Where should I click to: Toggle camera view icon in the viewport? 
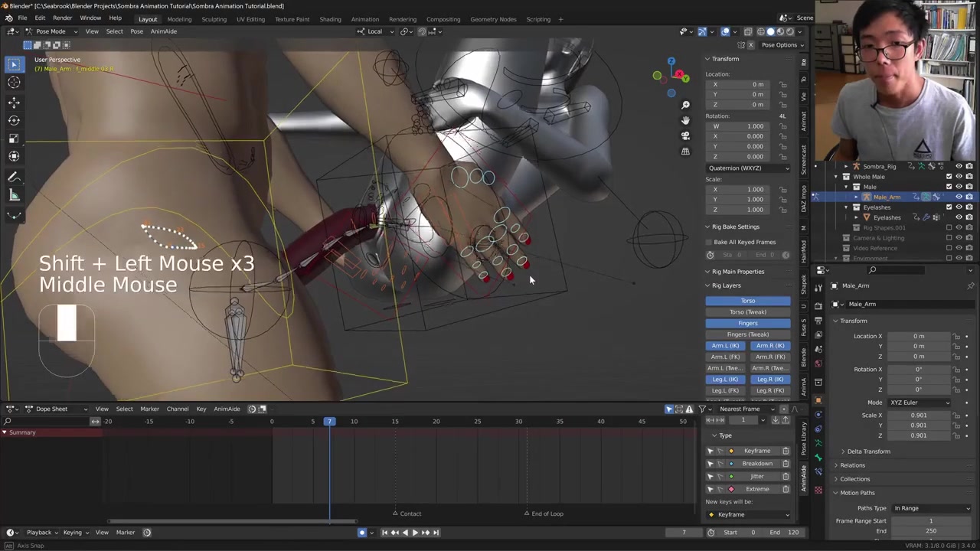[685, 135]
